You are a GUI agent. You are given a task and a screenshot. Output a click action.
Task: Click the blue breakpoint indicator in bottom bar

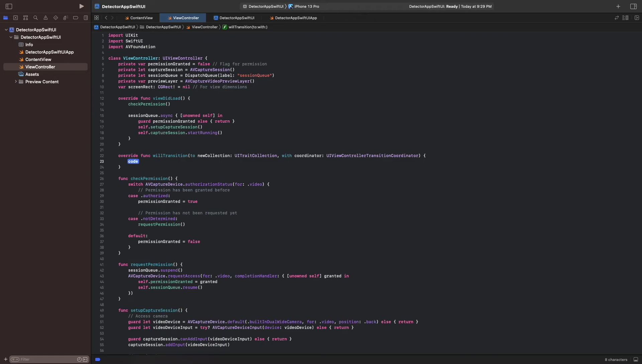pos(98,359)
